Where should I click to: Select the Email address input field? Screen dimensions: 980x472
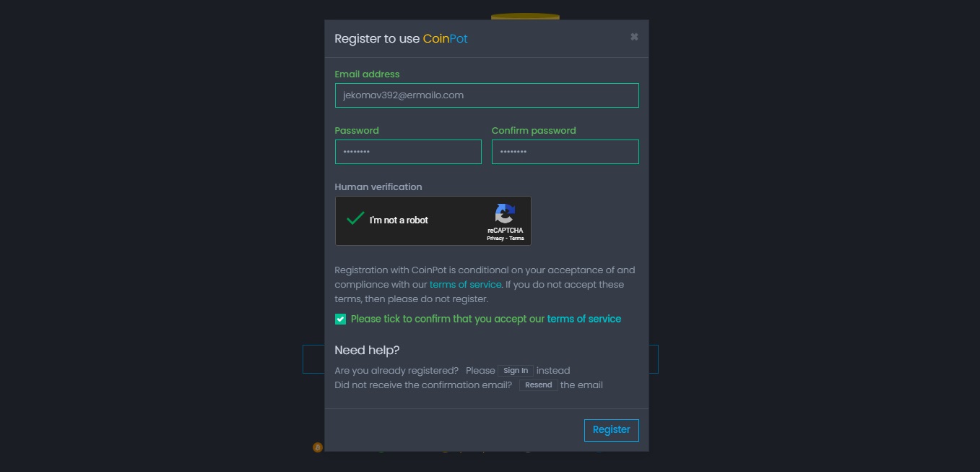coord(486,95)
